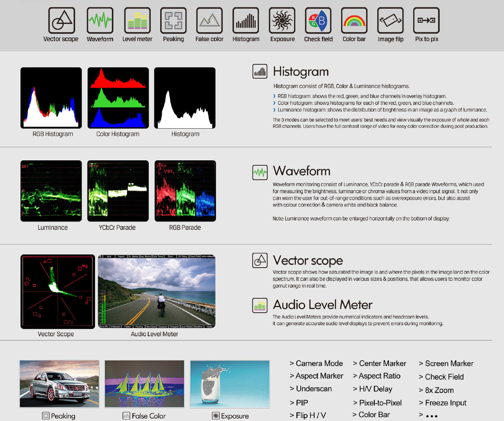This screenshot has height=421, width=504.
Task: Open the Color Histogram thumbnail
Action: 118,98
